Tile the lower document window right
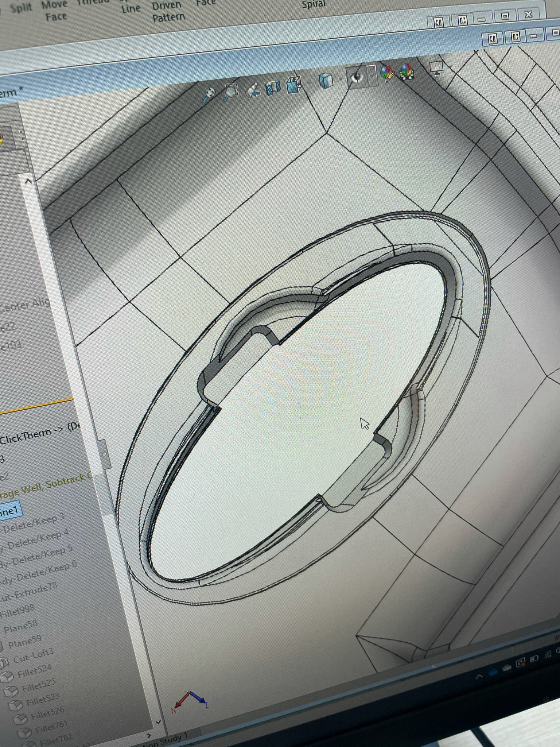Screen dimensions: 560x747 click(x=516, y=37)
